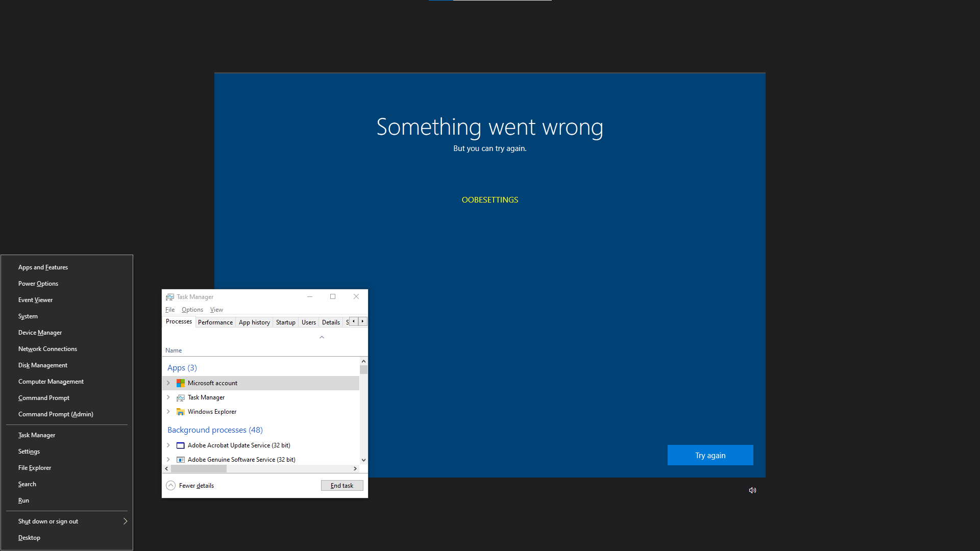Click the Windows Explorer folder icon

click(x=181, y=412)
